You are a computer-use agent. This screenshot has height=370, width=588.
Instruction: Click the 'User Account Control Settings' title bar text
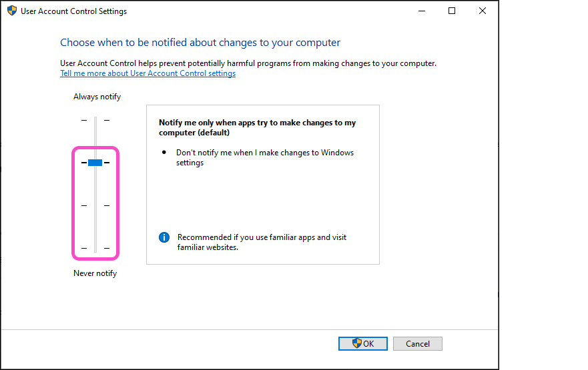pyautogui.click(x=73, y=11)
